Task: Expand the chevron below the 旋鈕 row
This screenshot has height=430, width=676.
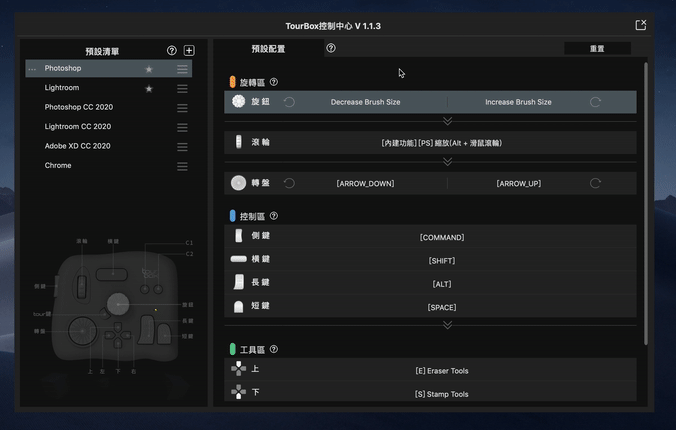Action: 448,121
